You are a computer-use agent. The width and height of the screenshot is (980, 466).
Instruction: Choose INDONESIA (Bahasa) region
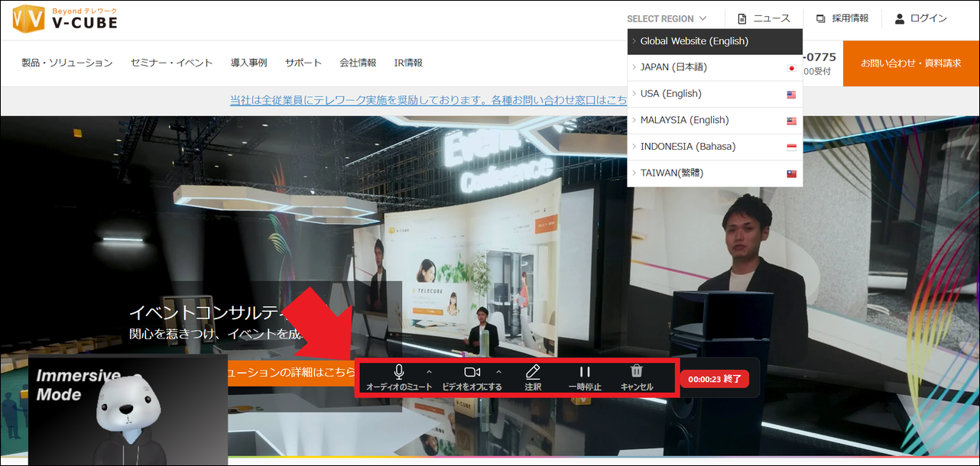coord(715,147)
